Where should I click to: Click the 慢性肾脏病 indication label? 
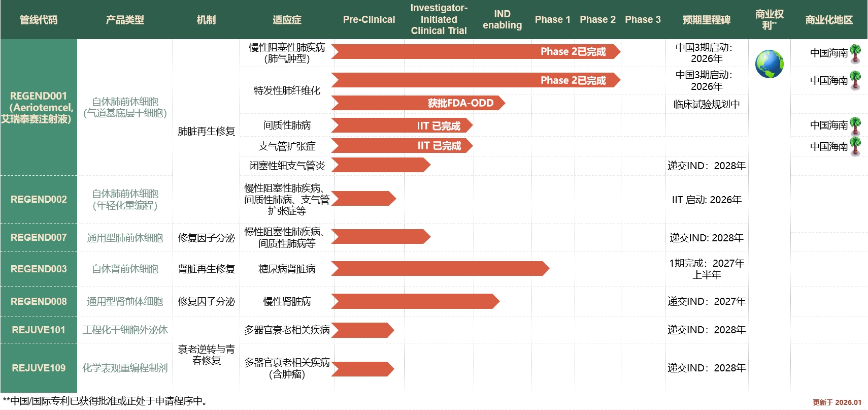pos(287,301)
